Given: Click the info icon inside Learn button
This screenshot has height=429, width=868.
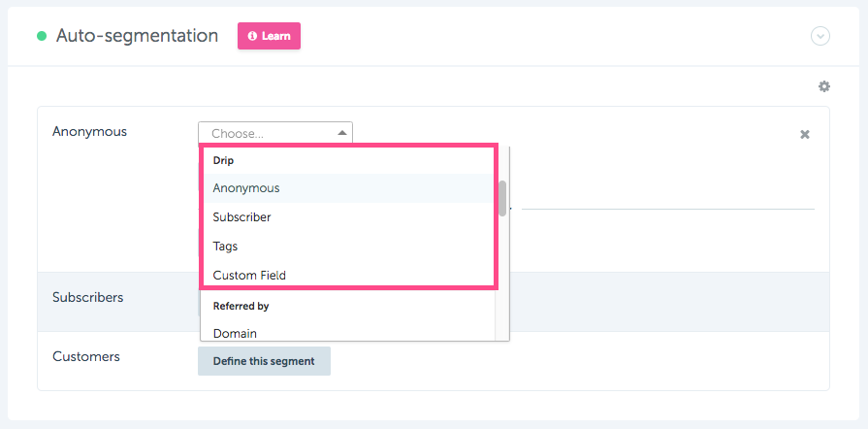Looking at the screenshot, I should click(252, 36).
